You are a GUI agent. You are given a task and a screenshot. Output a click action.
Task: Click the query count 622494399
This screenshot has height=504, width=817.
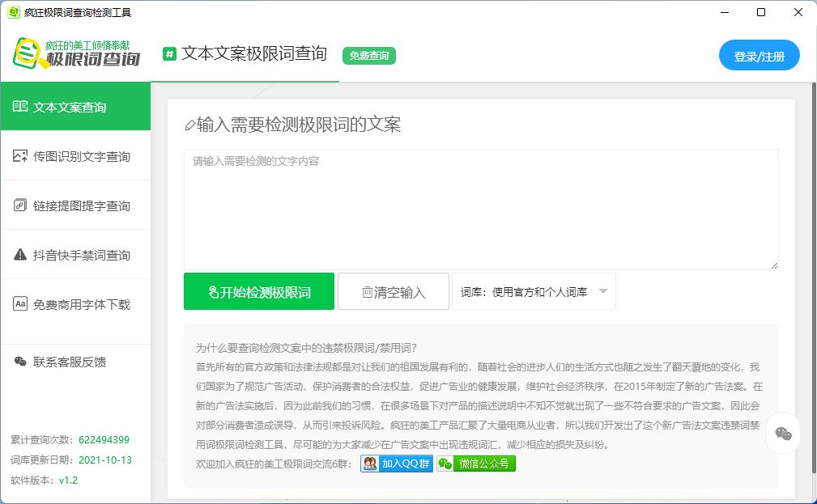(x=104, y=439)
